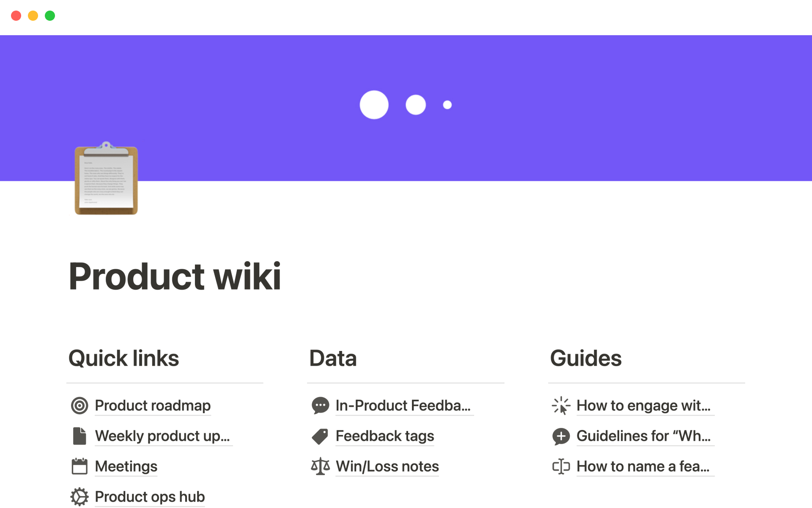The height and width of the screenshot is (508, 812).
Task: Click the cursor-click icon beside How to engage
Action: 561,406
